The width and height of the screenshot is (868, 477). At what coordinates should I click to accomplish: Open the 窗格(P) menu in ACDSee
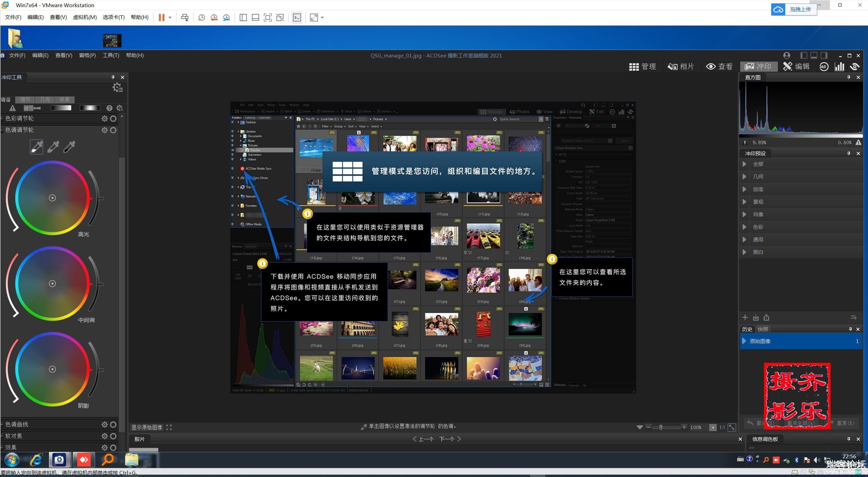click(x=87, y=55)
